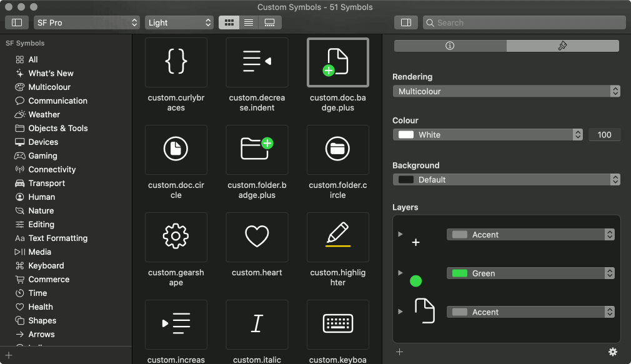The width and height of the screenshot is (631, 364).
Task: Switch to the info tab in the inspector
Action: click(x=449, y=45)
